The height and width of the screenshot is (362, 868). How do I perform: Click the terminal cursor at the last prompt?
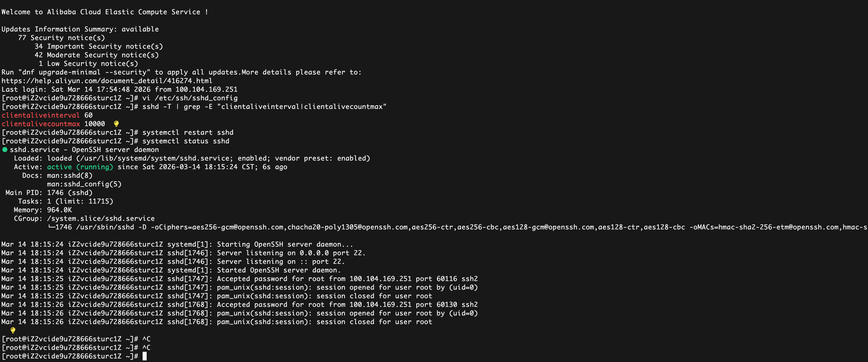[144, 356]
